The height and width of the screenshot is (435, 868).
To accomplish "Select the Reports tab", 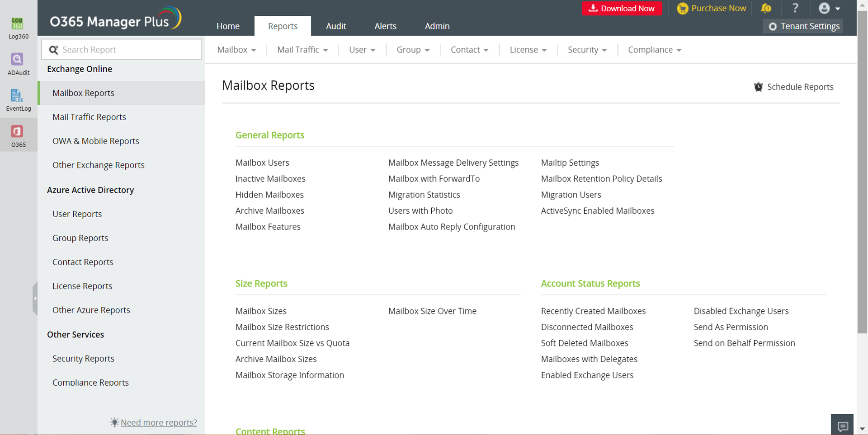I will pyautogui.click(x=283, y=26).
